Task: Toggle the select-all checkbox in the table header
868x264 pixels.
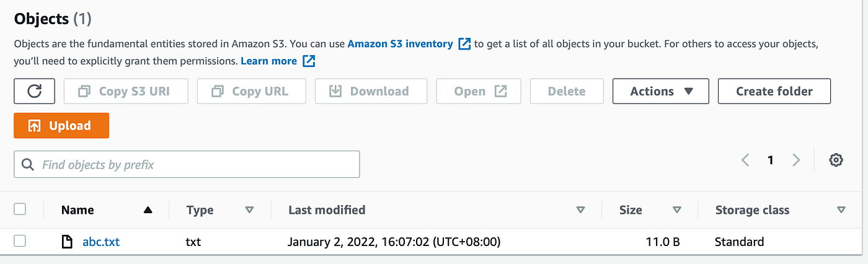Action: pyautogui.click(x=20, y=209)
